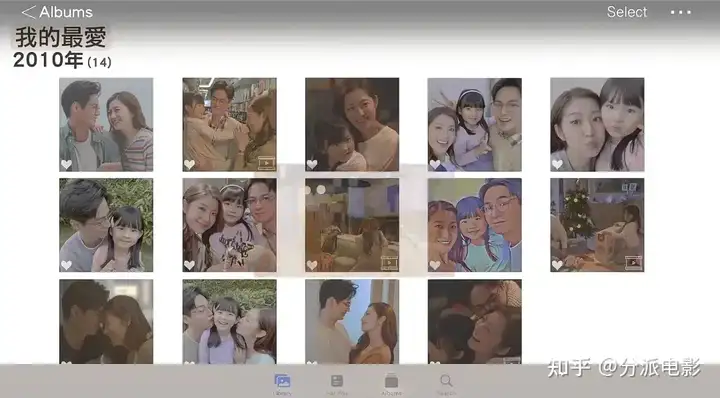Open second-row family photo with girl holding drawing
This screenshot has width=720, height=398.
230,225
